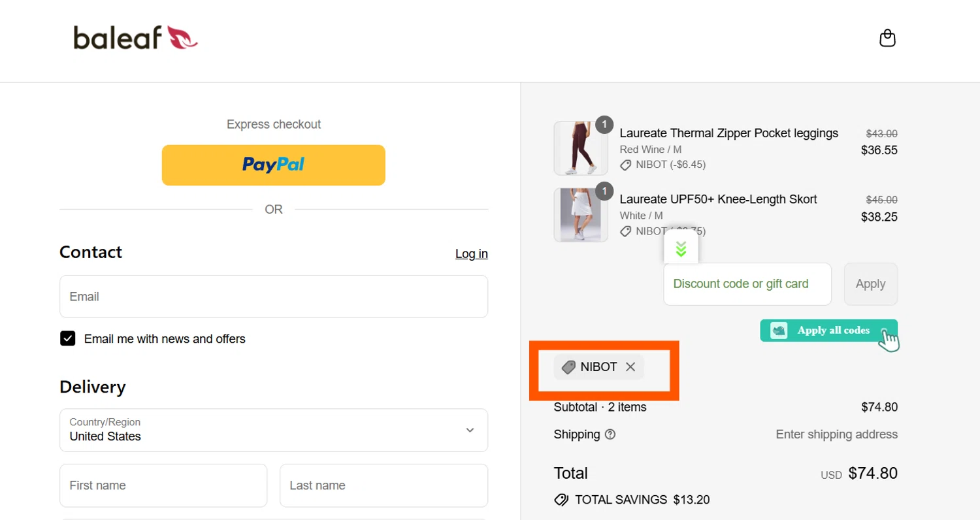Click the TOTAL SAVINGS tag icon
Image resolution: width=980 pixels, height=520 pixels.
(x=561, y=500)
